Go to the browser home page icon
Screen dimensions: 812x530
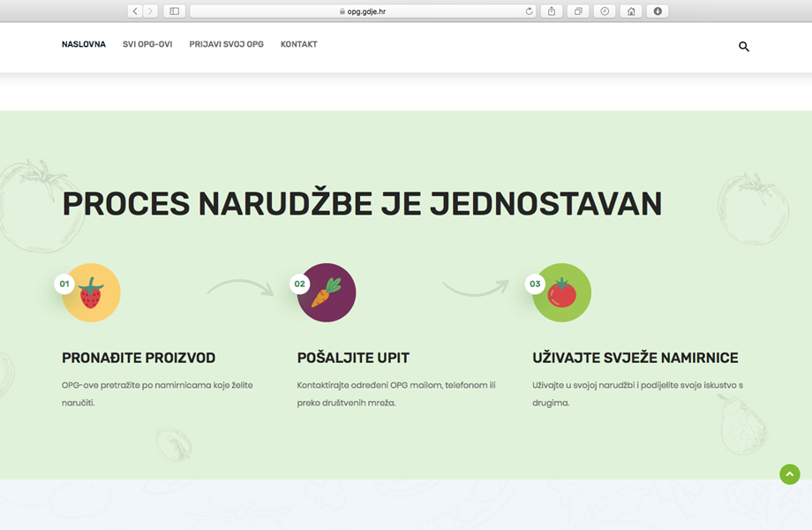tap(631, 11)
